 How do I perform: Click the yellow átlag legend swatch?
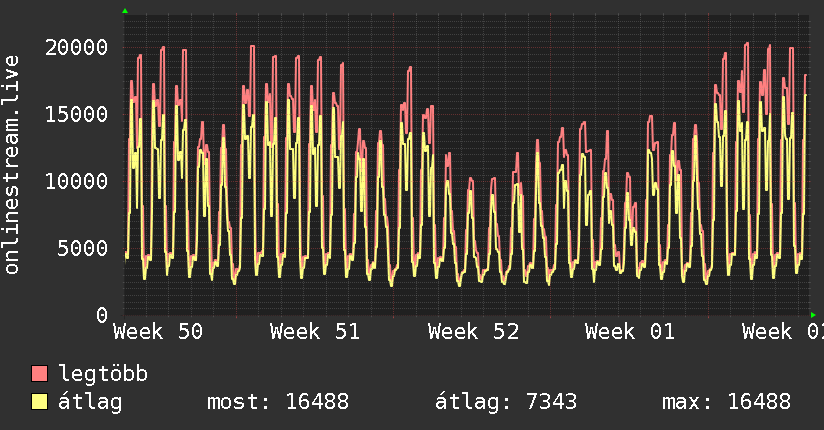coord(40,402)
